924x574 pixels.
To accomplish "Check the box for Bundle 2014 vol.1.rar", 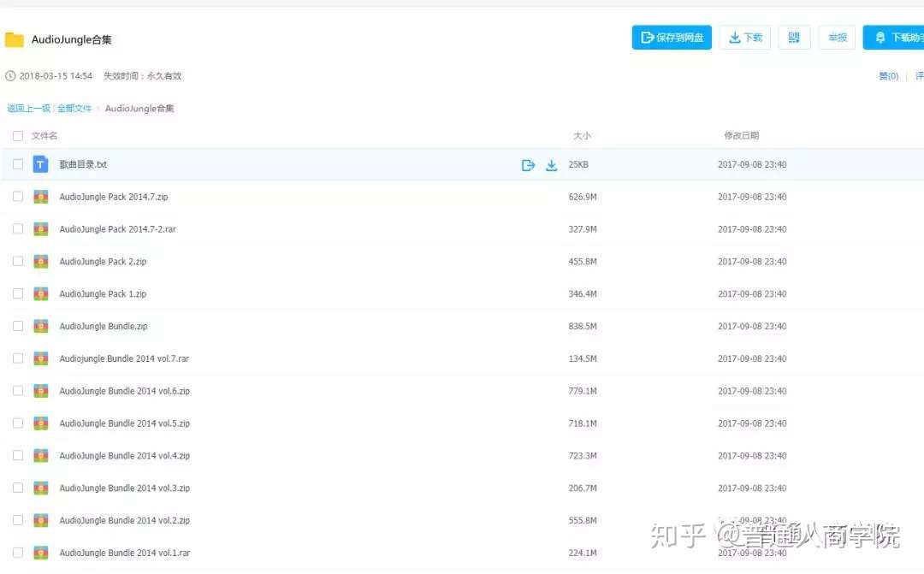I will pos(18,553).
